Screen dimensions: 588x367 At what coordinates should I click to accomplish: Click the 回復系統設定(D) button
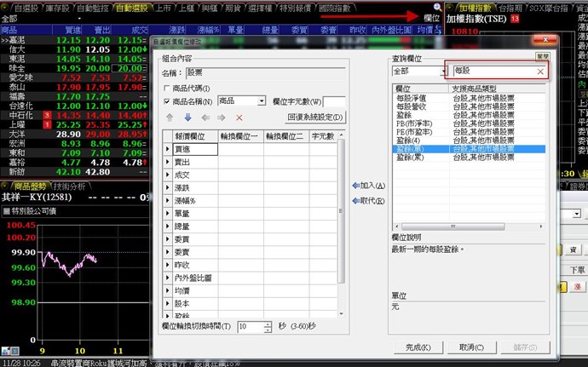click(315, 118)
